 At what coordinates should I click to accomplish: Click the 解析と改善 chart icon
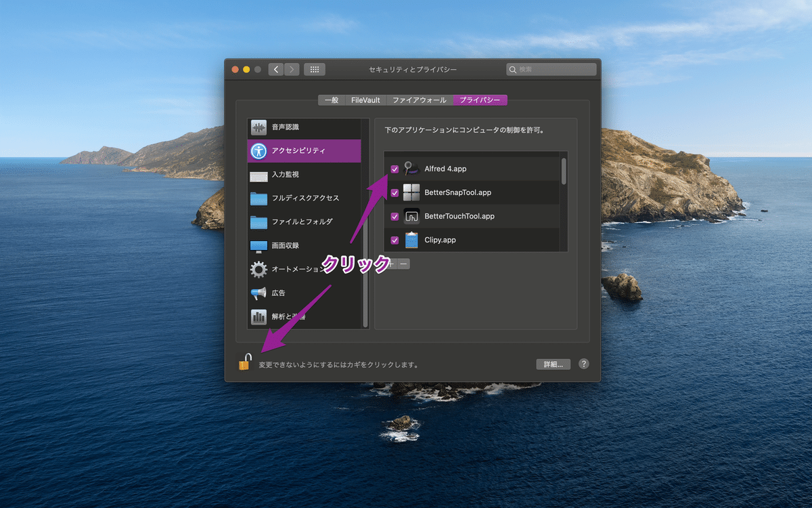258,317
